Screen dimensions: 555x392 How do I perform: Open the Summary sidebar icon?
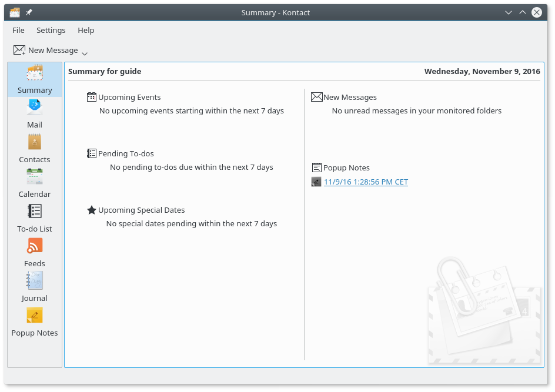point(35,73)
